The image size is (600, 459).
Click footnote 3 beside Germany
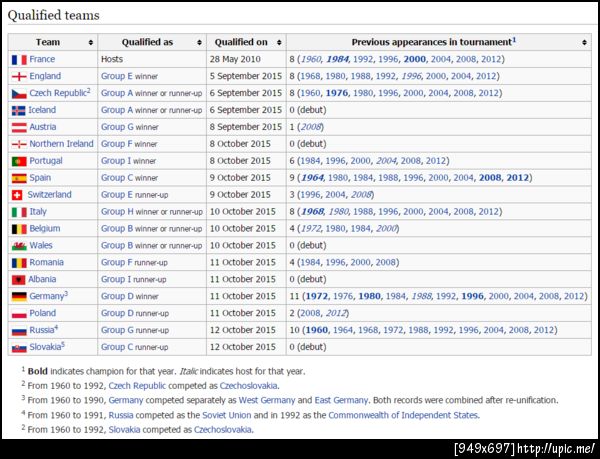66,294
